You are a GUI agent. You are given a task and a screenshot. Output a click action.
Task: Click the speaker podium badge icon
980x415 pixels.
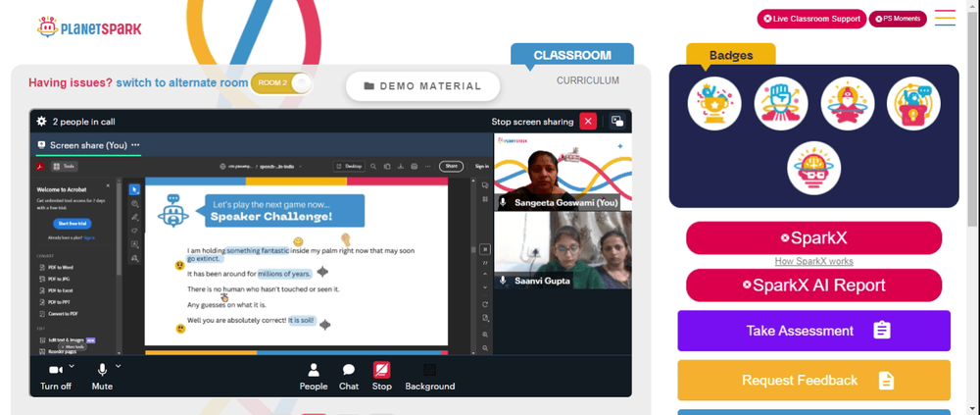click(x=913, y=103)
